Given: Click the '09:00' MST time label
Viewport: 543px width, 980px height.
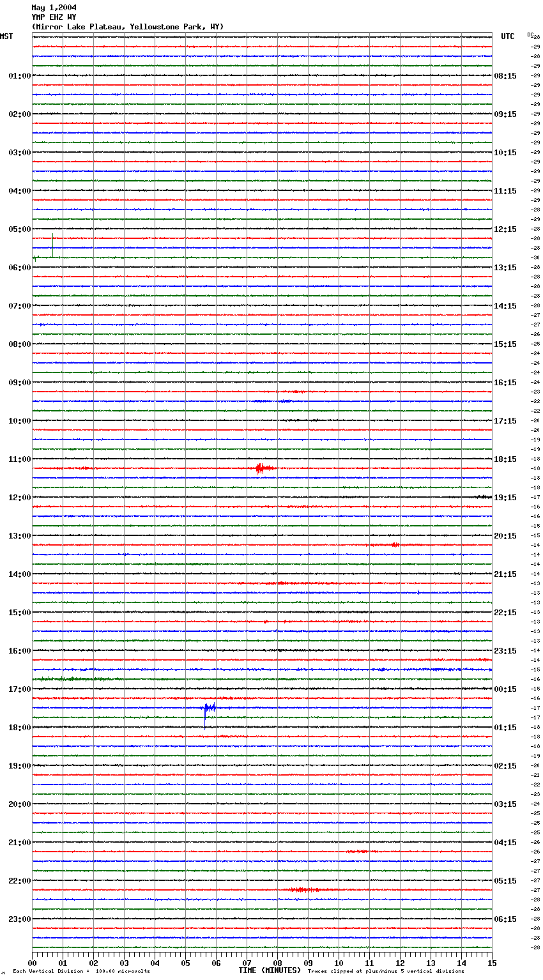Looking at the screenshot, I should click(x=20, y=383).
